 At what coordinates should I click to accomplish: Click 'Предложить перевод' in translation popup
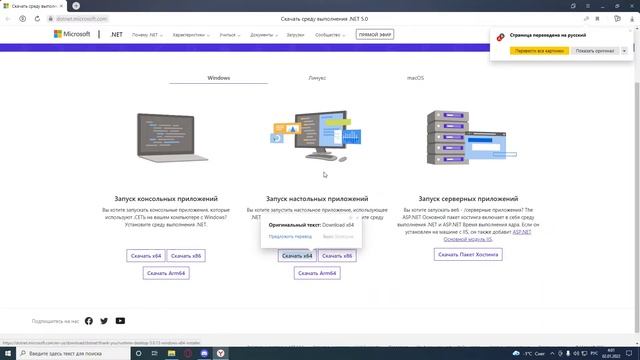point(290,236)
